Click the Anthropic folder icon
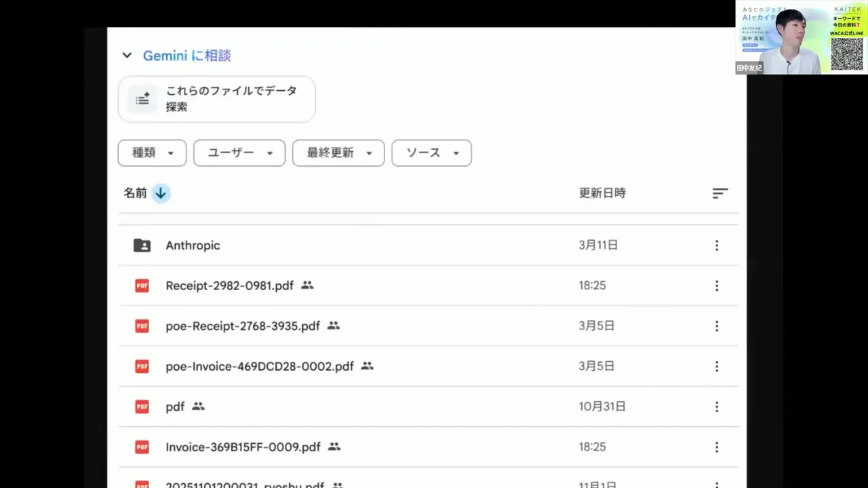Screen dimensions: 868x488 (x=142, y=245)
